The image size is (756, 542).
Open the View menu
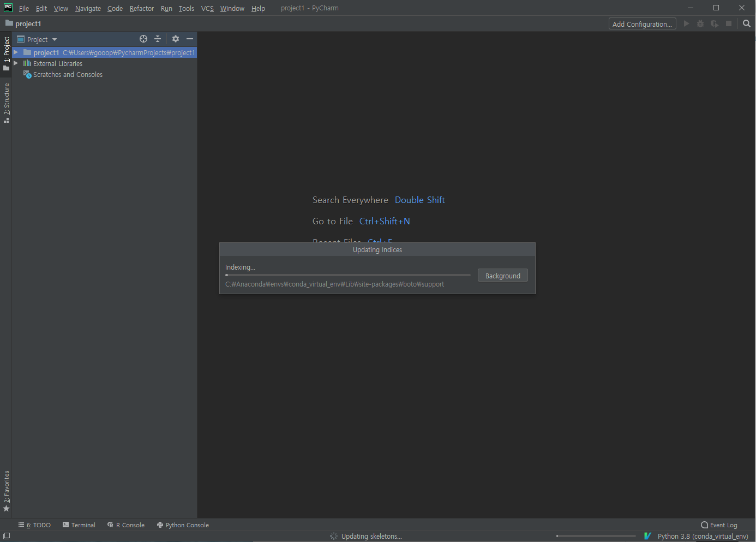pyautogui.click(x=61, y=8)
